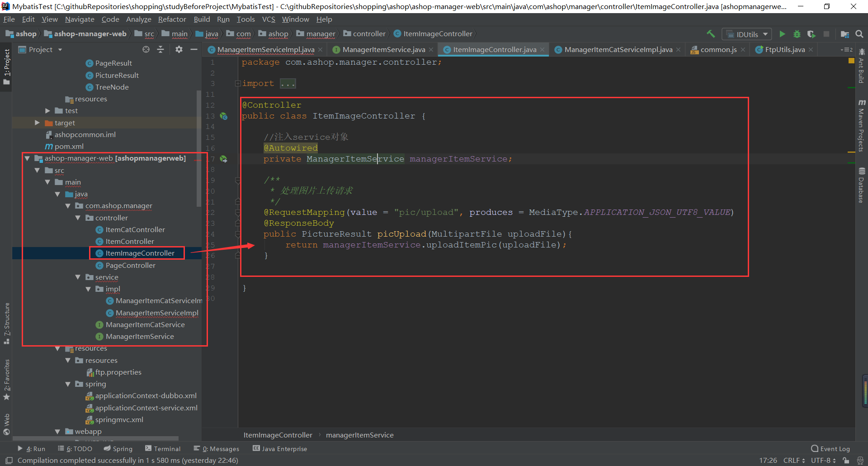Open the Event Log
Screen dimensions: 868x466
tap(830, 449)
